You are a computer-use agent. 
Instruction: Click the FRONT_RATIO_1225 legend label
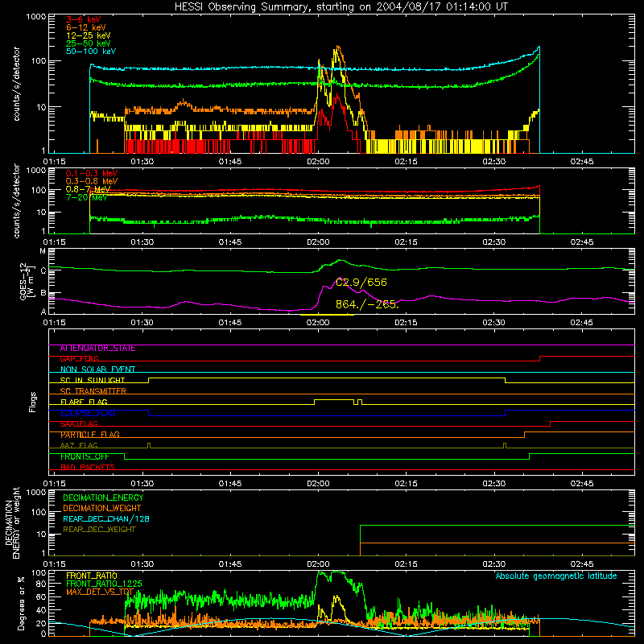(104, 584)
